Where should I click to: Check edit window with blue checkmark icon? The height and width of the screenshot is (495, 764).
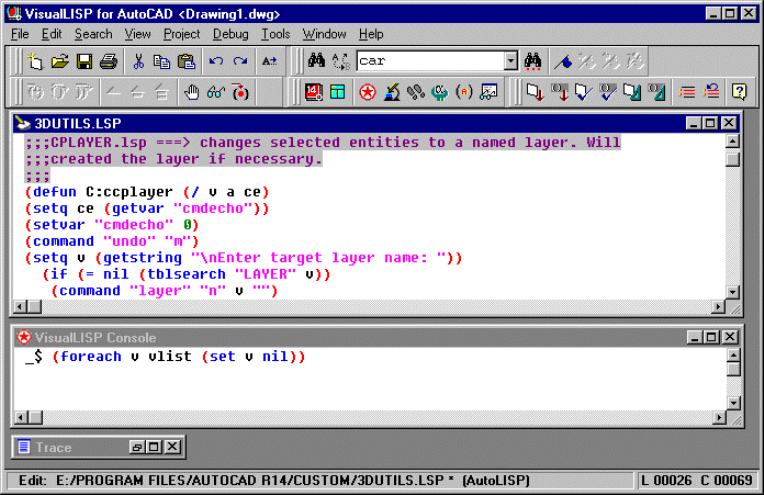583,92
